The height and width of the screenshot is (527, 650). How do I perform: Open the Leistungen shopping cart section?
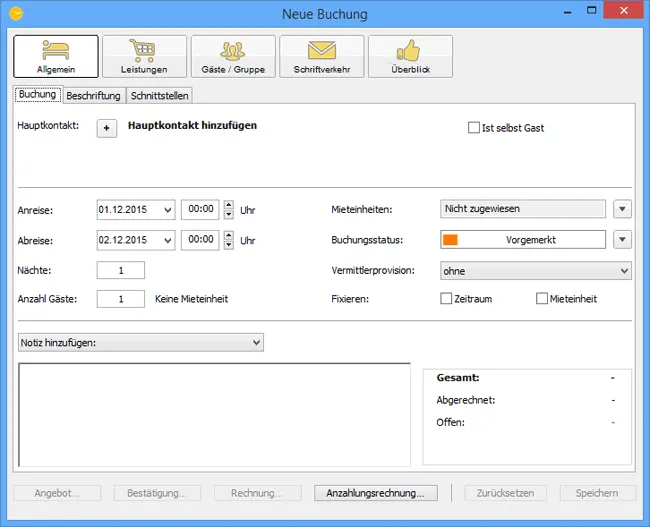[x=144, y=56]
